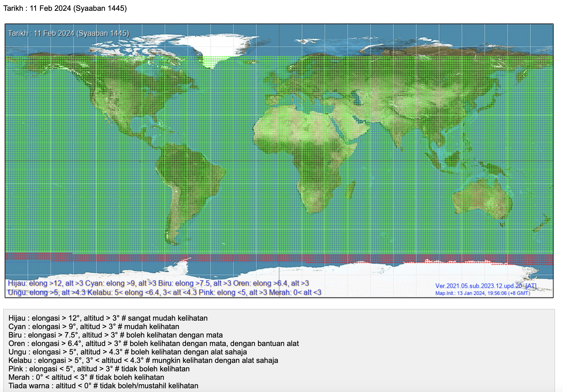
Task: Click the Tarikh title overlay inside the map
Action: click(x=69, y=33)
